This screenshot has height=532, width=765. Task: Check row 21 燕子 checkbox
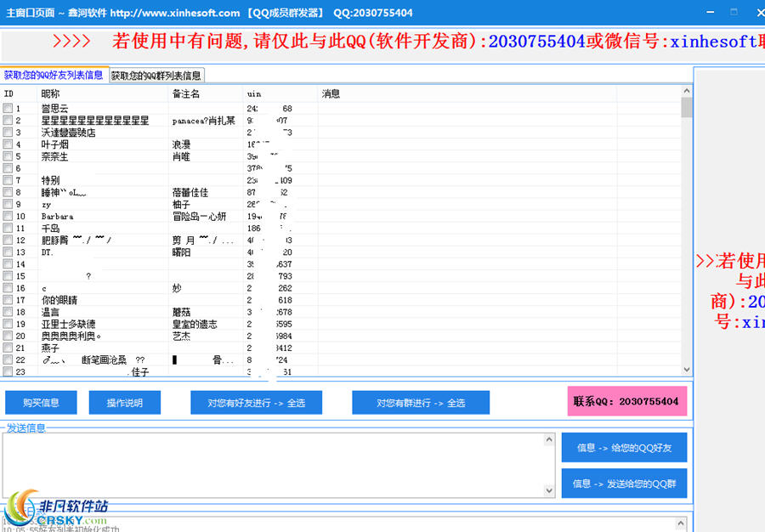8,348
